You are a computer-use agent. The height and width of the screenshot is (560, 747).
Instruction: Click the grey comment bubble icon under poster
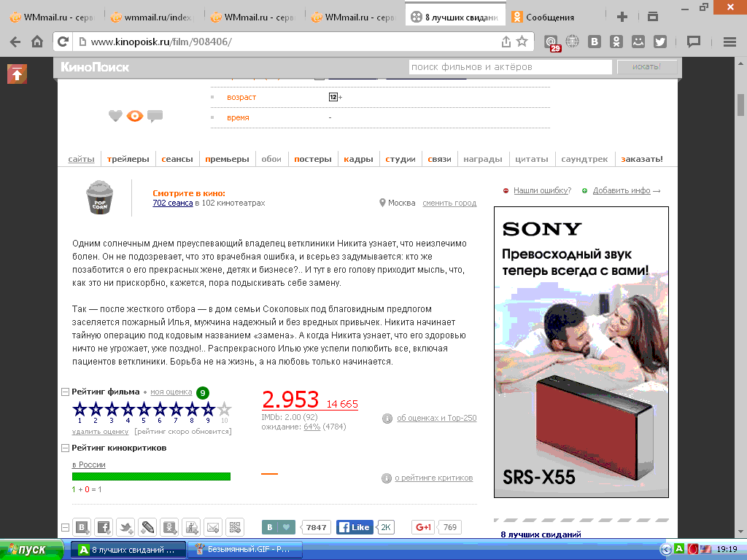coord(155,116)
